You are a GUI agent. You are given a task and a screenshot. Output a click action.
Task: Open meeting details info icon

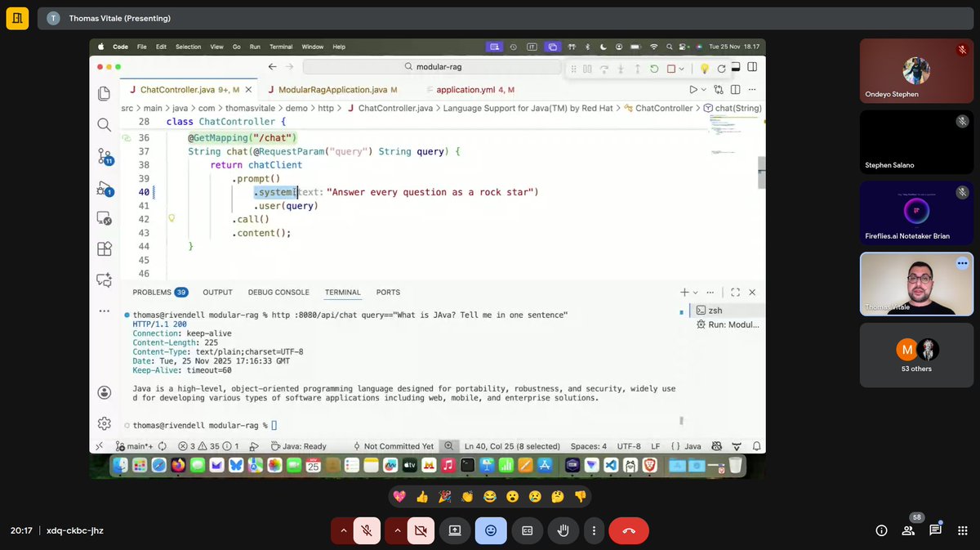coord(881,530)
